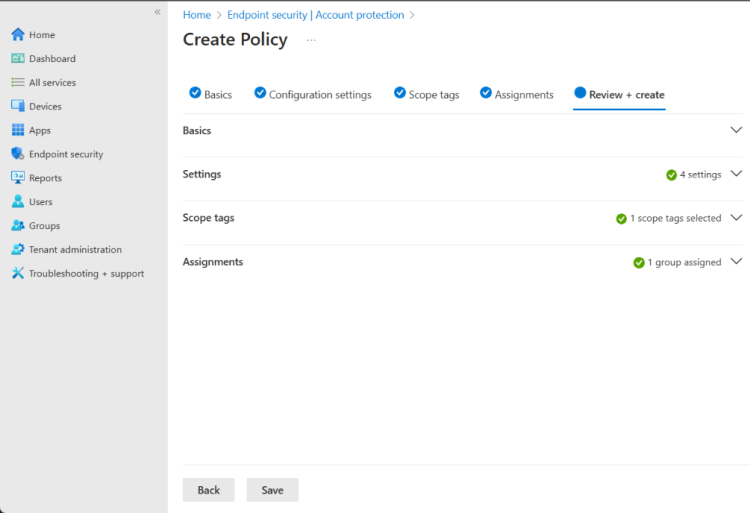Switch to the Scope tags tab
This screenshot has width=750, height=513.
coord(427,95)
